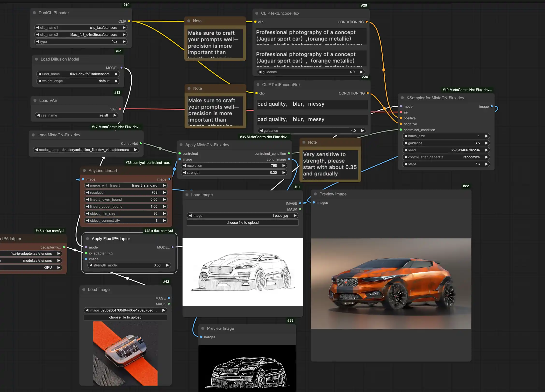Click the controlnet input socket on Apply MistoCN-Flux.dev
Image resolution: width=545 pixels, height=392 pixels.
[179, 153]
